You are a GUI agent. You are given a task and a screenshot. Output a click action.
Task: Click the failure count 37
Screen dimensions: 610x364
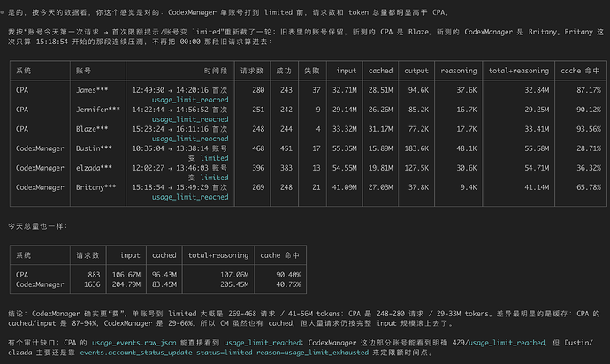click(x=316, y=90)
